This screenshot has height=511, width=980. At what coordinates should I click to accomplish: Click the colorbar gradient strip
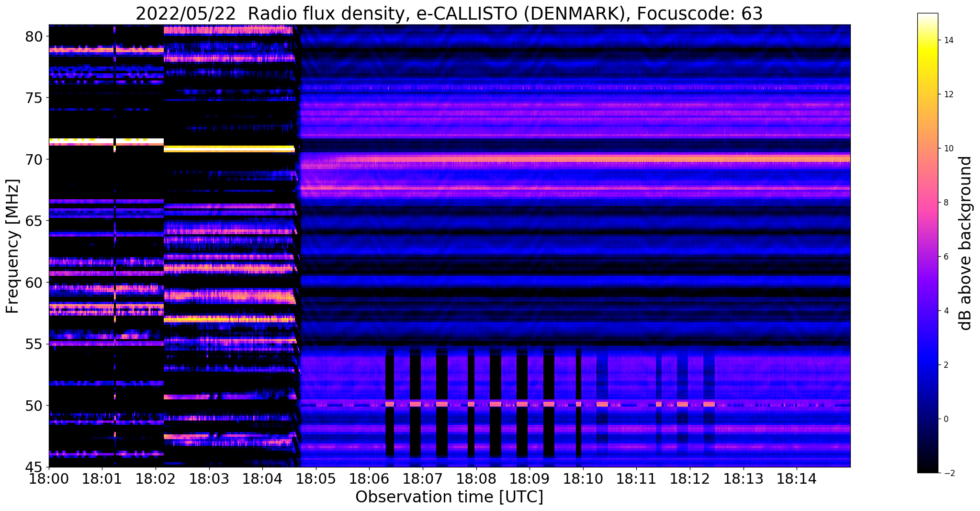[x=927, y=243]
